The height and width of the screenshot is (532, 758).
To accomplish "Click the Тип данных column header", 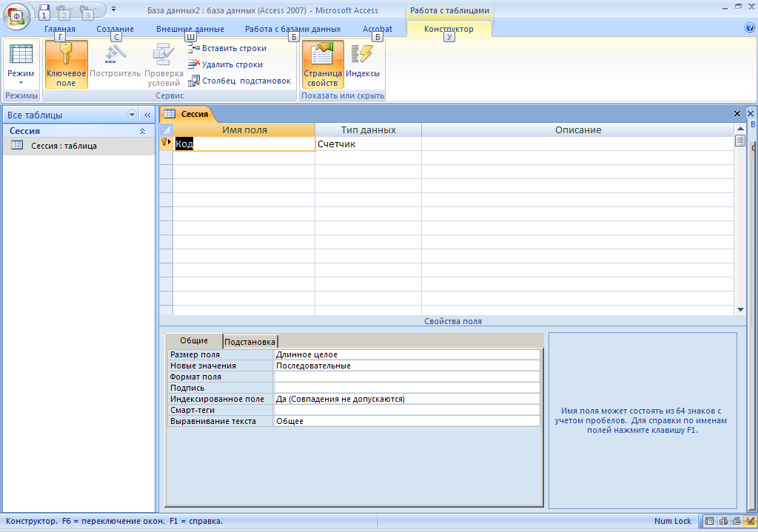I will point(368,130).
